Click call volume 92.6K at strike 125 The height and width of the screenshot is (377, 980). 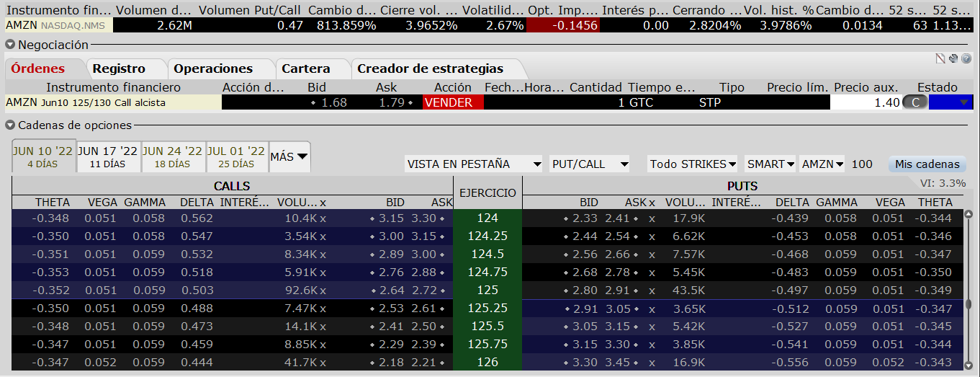coord(301,290)
